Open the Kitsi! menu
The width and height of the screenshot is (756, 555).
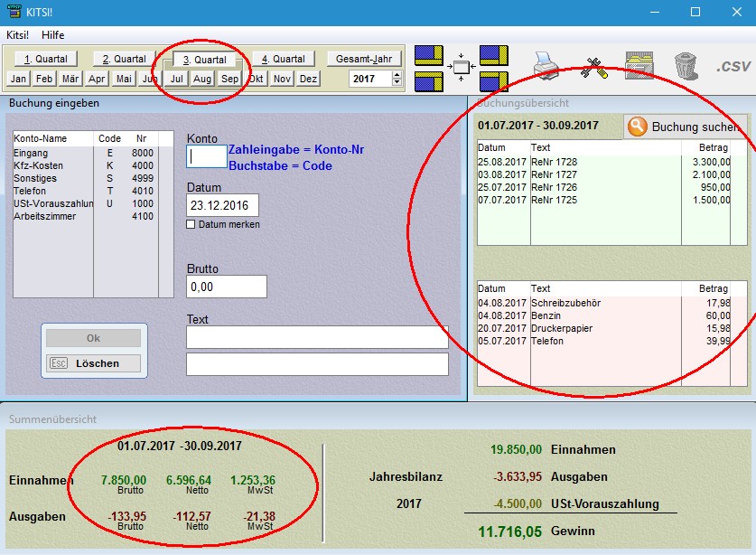pyautogui.click(x=17, y=35)
